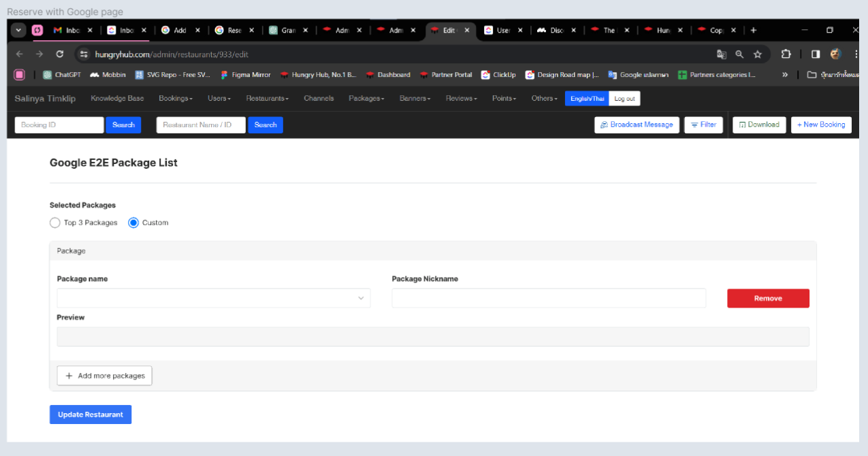This screenshot has height=456, width=868.
Task: Open the zoom magnifier icon in address bar
Action: (739, 54)
